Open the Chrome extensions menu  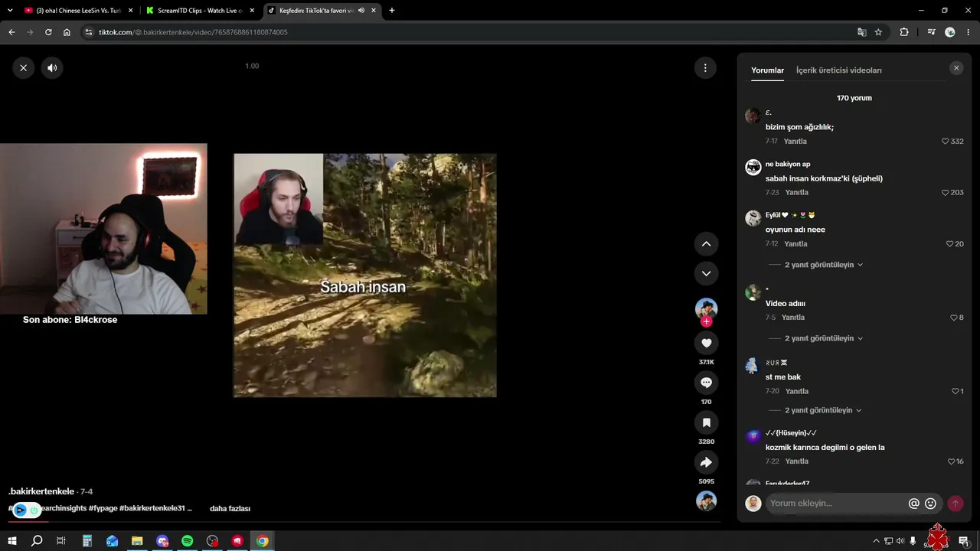pos(904,32)
